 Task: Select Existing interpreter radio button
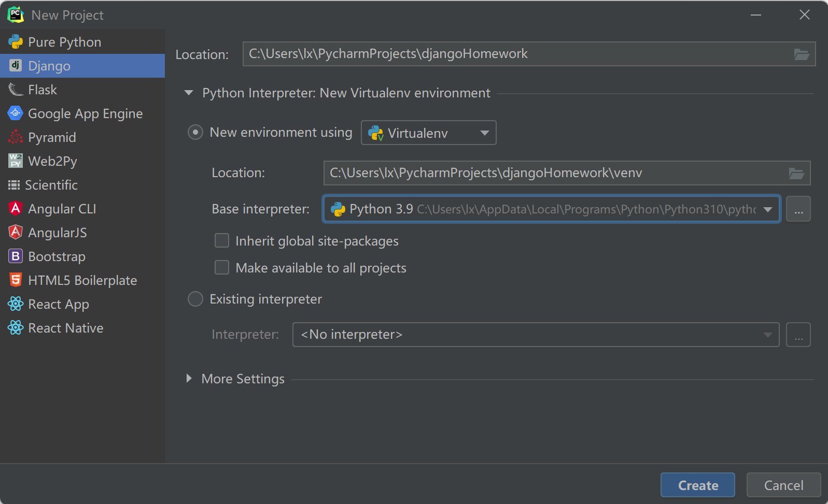[195, 299]
